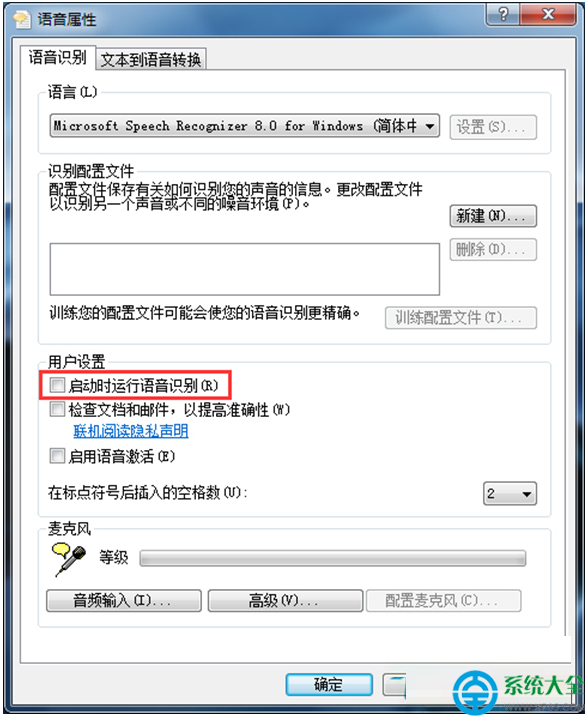The height and width of the screenshot is (718, 587).
Task: Click the 设置 button beside language
Action: [493, 127]
